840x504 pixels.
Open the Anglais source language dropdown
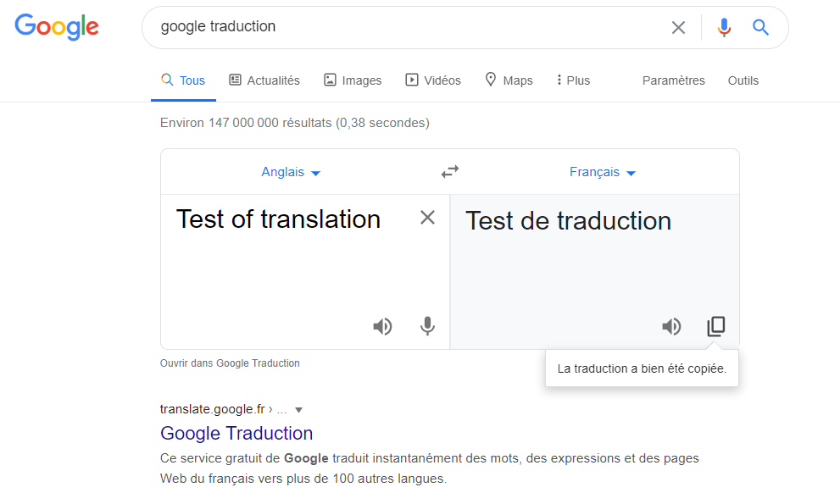[291, 171]
